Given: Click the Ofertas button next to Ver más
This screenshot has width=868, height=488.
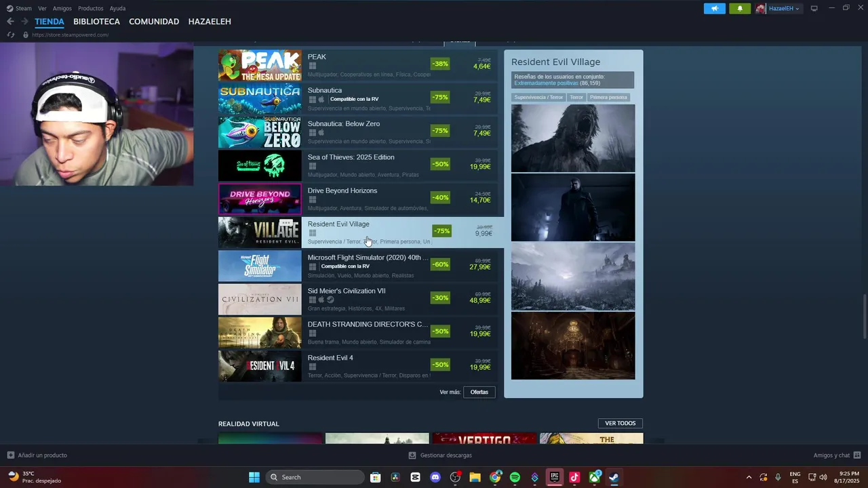Looking at the screenshot, I should (479, 392).
